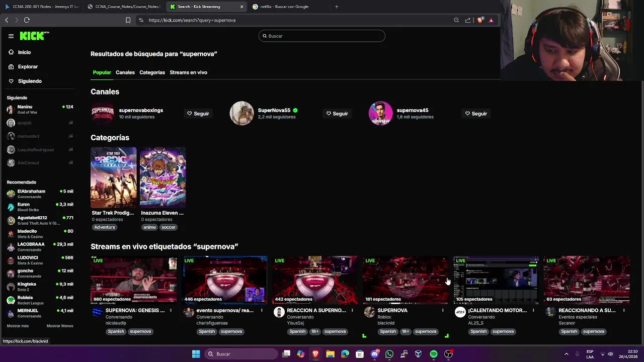Open WhatsApp from taskbar
Viewport: 644px width, 362px height.
coord(389,354)
